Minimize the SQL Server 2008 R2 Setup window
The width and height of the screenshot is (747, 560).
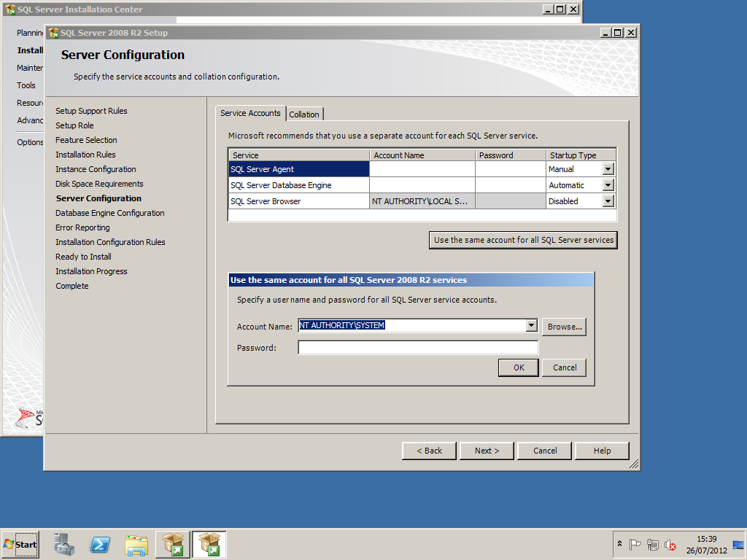[x=605, y=32]
